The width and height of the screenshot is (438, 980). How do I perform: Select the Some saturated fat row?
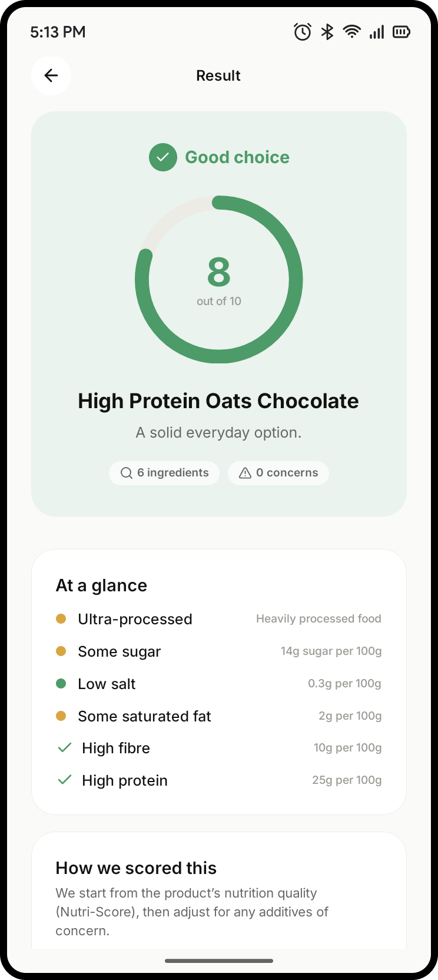pos(219,716)
